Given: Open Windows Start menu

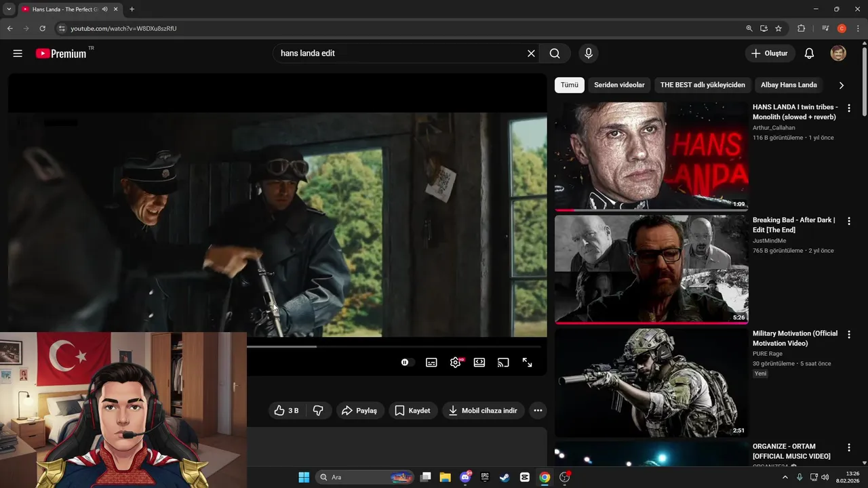Looking at the screenshot, I should point(304,477).
